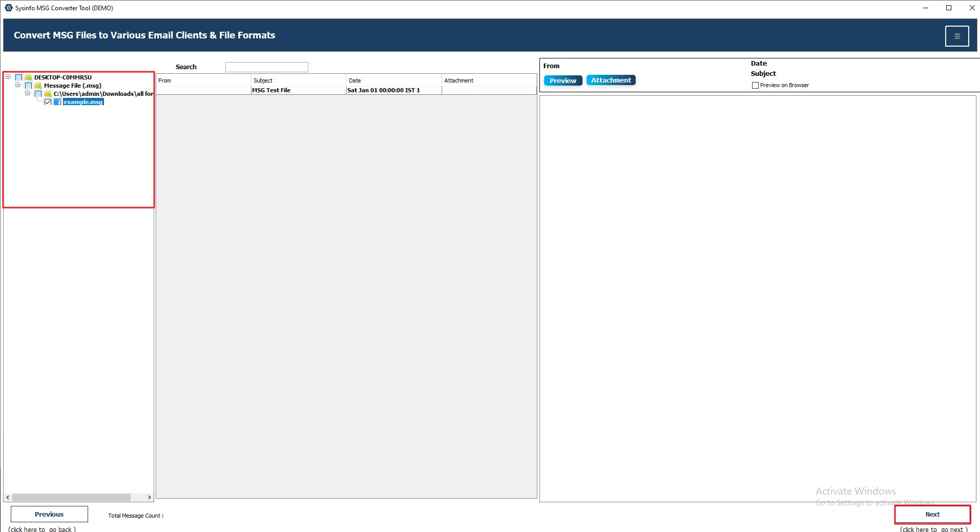Click the folder icon for the Downloads path
Image resolution: width=980 pixels, height=532 pixels.
pos(48,94)
